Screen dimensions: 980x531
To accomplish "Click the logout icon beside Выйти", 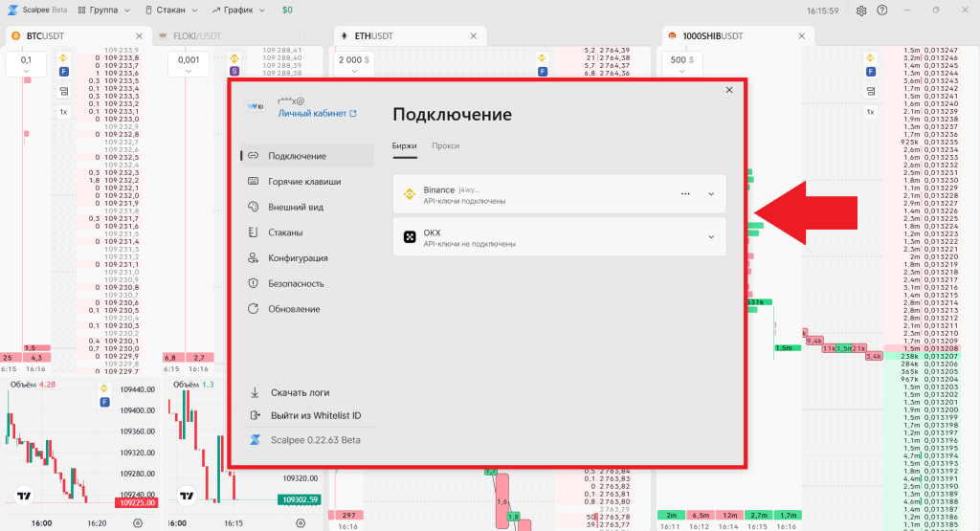I will [x=255, y=415].
